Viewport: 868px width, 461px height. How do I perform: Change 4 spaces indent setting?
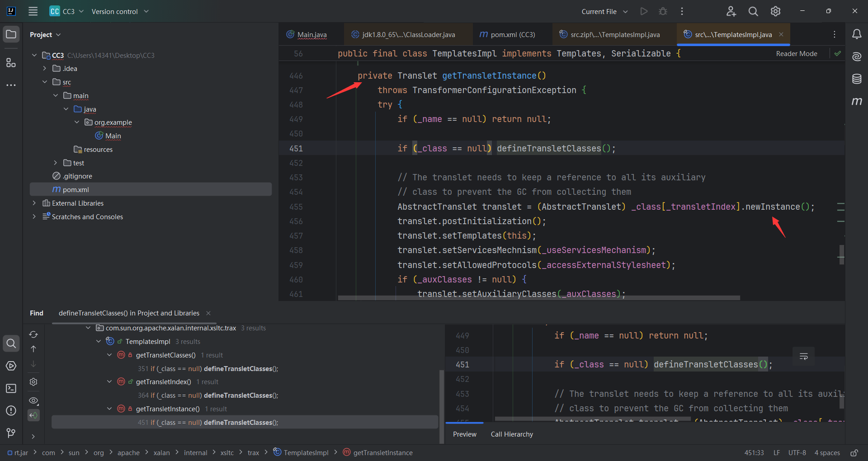827,453
